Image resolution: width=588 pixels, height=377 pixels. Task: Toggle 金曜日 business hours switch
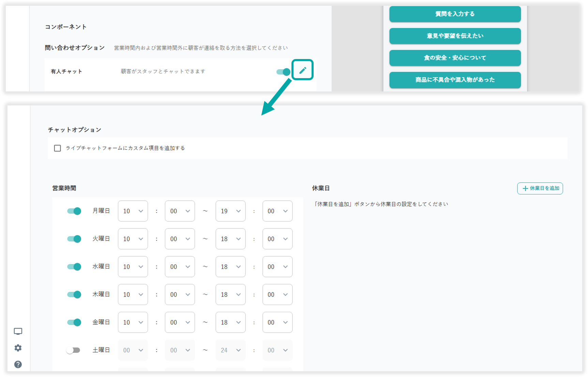pos(74,322)
